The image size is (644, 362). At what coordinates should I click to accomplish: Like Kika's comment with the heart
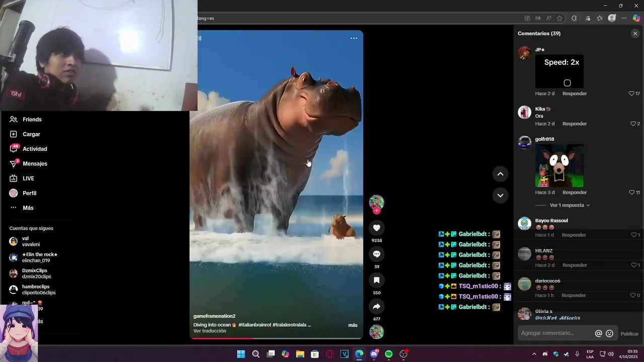coord(633,124)
